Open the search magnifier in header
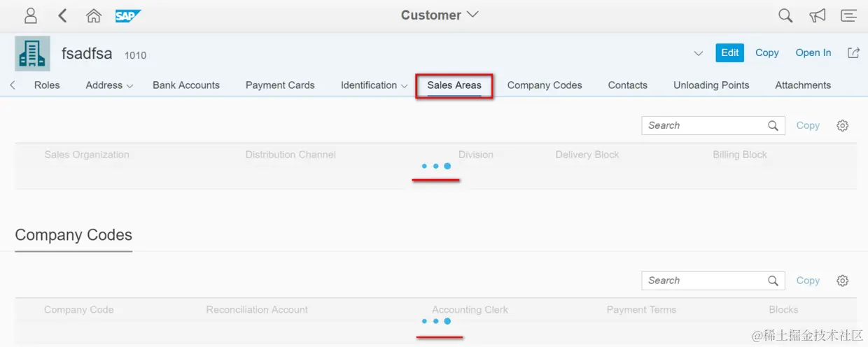 click(785, 15)
